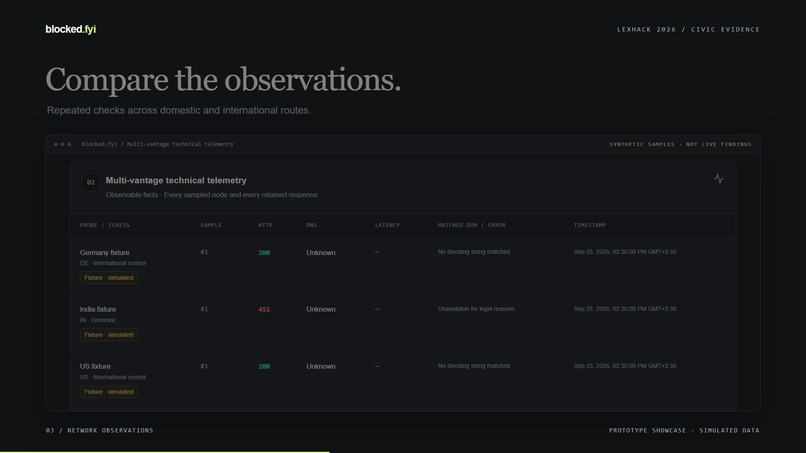Sort by LATENCY column header
806x453 pixels.
(x=387, y=225)
